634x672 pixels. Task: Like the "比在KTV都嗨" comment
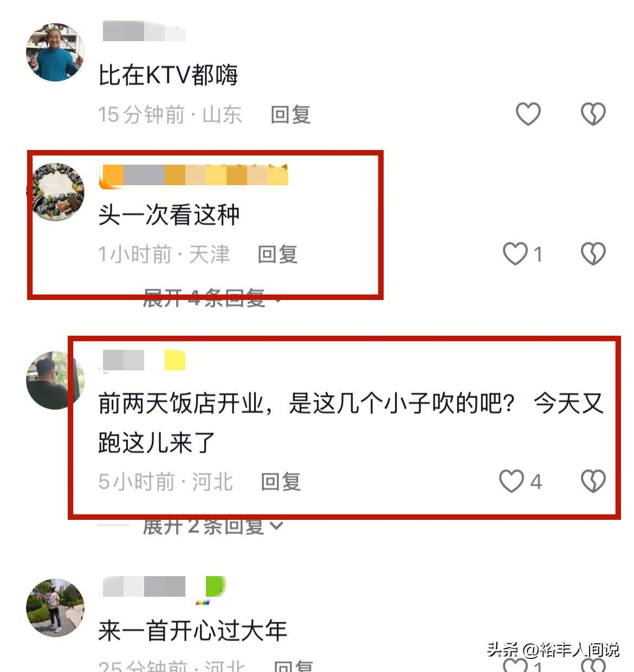[x=528, y=114]
